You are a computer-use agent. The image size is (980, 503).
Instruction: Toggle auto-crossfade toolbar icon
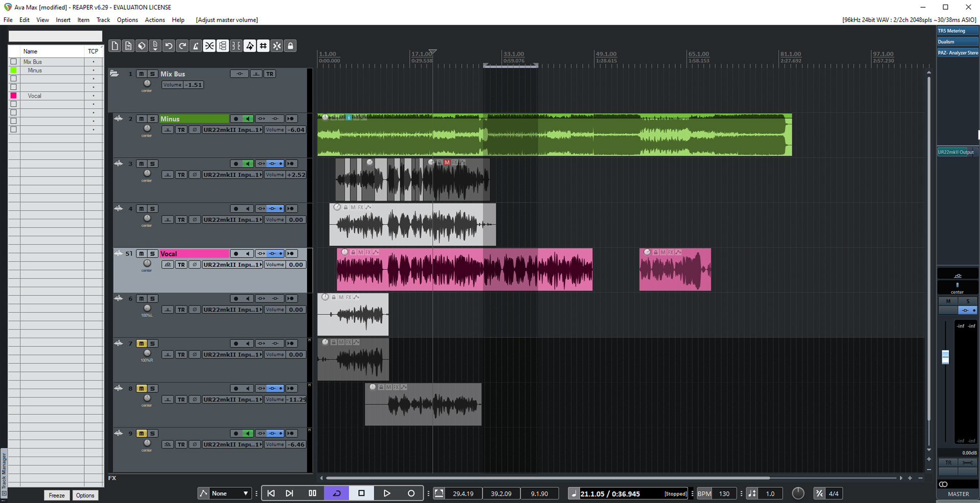pos(209,46)
